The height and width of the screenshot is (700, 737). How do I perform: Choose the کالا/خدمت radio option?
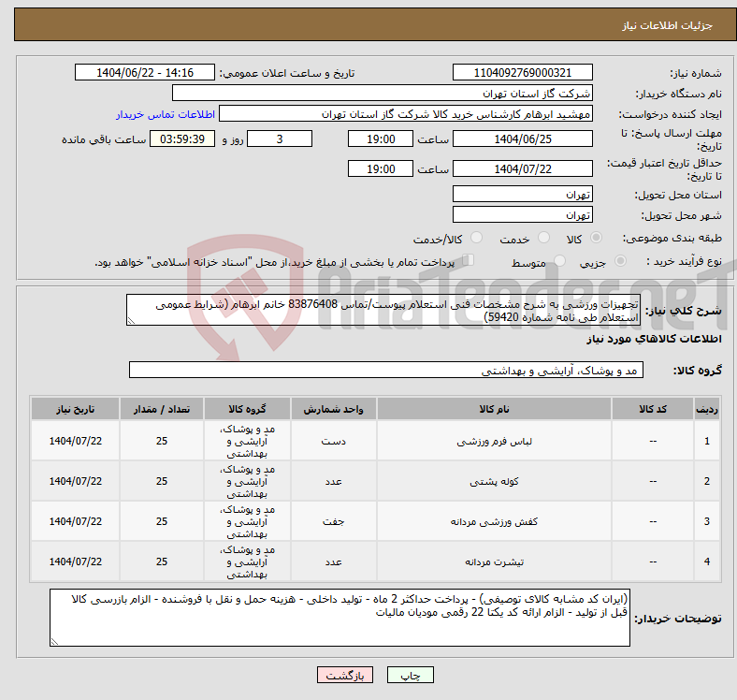477,239
